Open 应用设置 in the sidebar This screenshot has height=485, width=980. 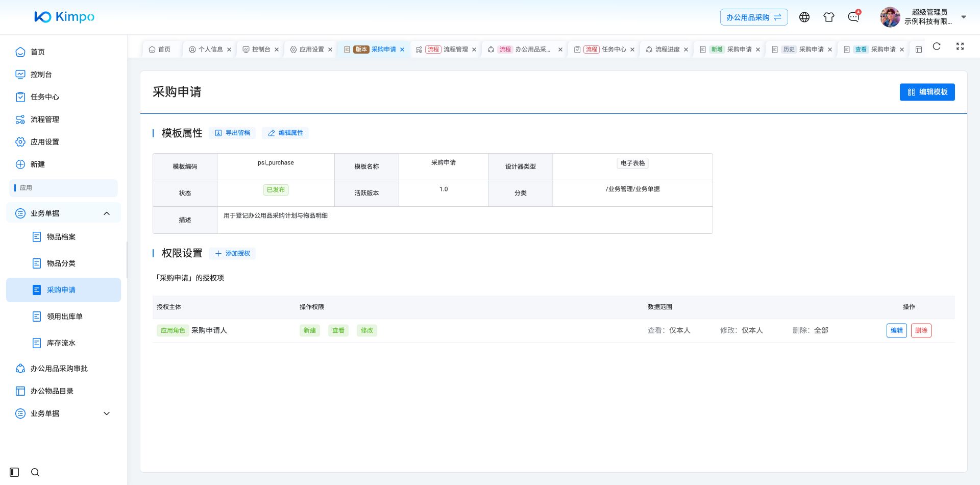63,142
